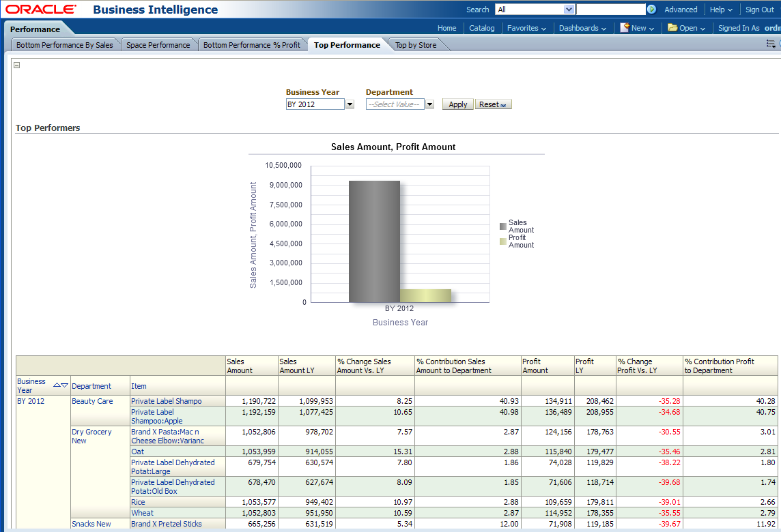
Task: Open the Favorites menu
Action: 526,28
